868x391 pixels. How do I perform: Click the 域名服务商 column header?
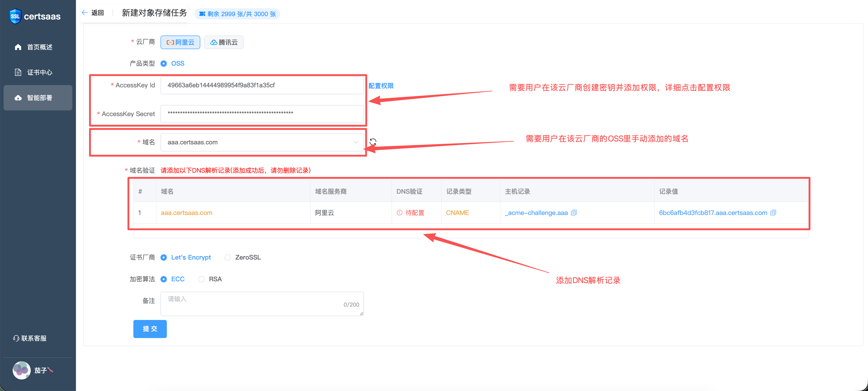331,192
